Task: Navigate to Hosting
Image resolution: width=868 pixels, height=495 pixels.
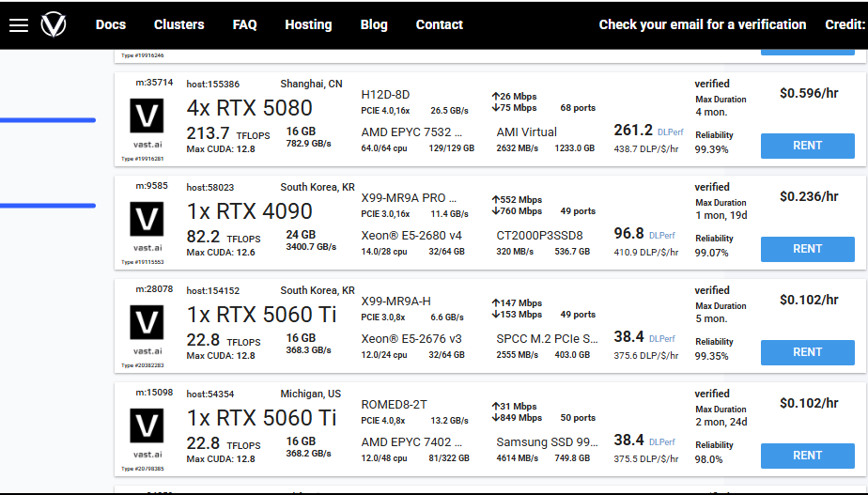Action: tap(308, 25)
